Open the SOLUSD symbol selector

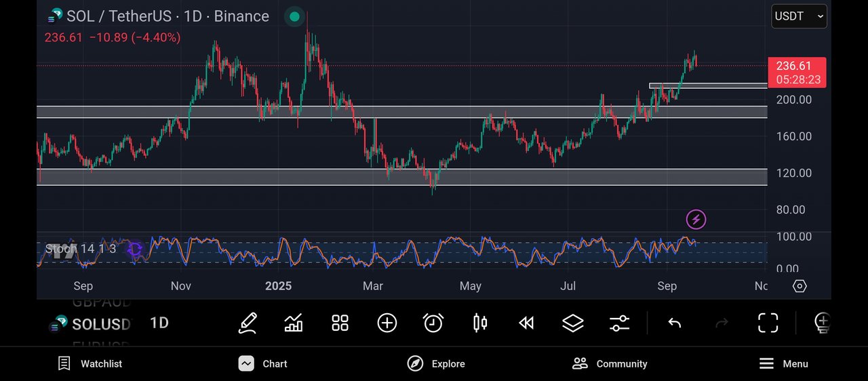[x=88, y=324]
